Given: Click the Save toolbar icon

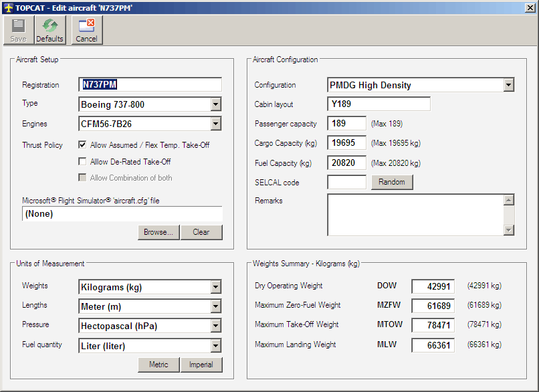Looking at the screenshot, I should point(18,30).
